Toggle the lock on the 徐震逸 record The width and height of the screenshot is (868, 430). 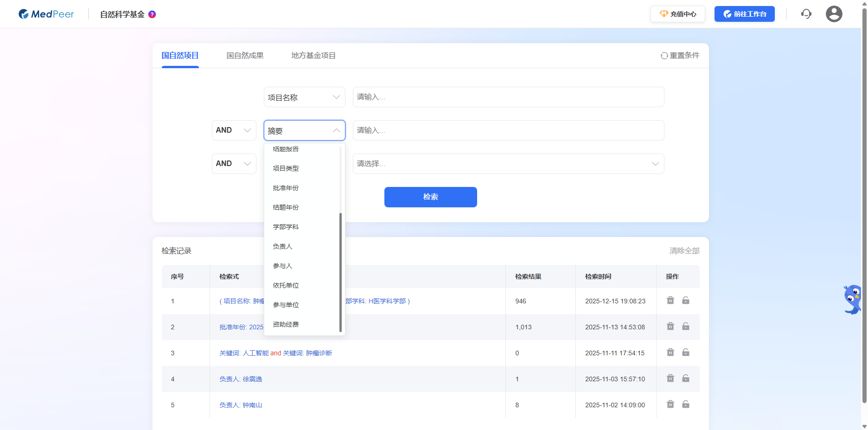pos(686,378)
